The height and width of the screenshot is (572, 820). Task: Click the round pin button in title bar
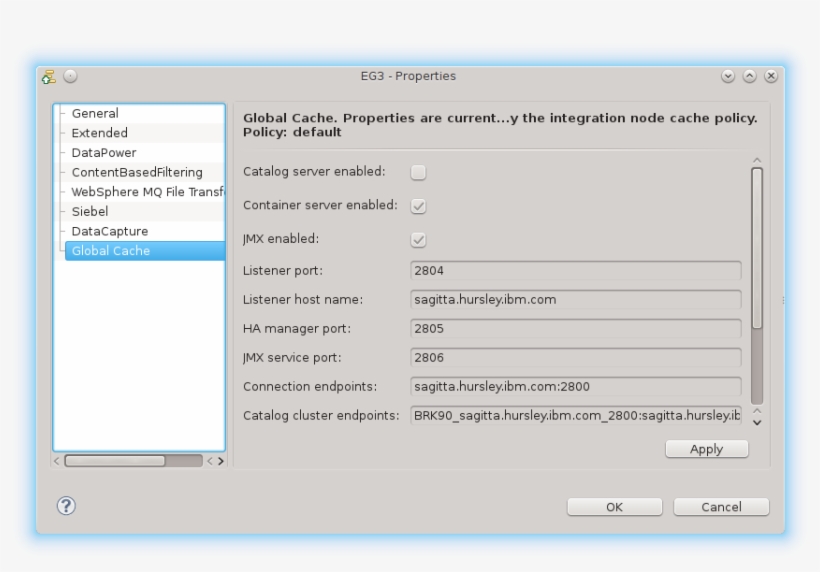coord(70,76)
